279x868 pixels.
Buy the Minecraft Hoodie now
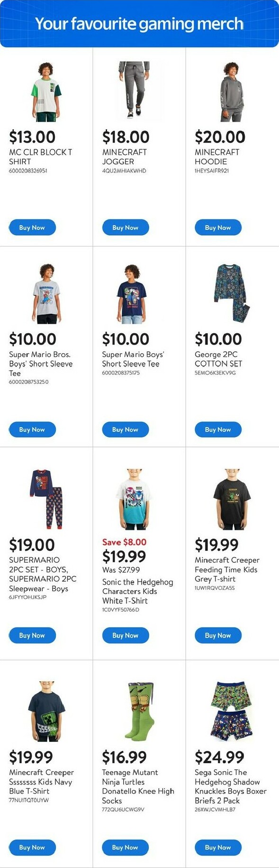coord(218,228)
